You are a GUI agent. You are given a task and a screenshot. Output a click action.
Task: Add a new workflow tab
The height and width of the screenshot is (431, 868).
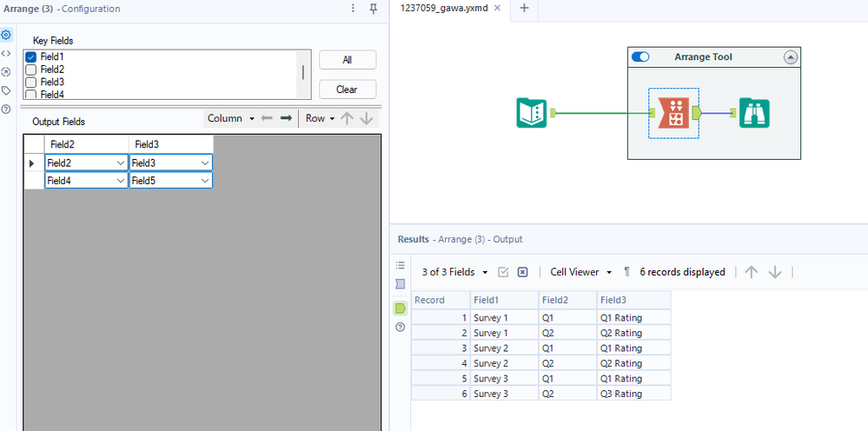[524, 9]
